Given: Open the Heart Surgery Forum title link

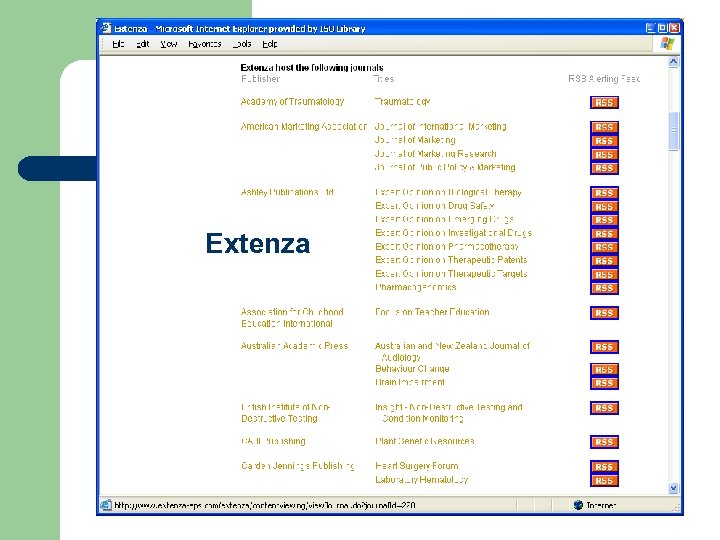Looking at the screenshot, I should pyautogui.click(x=416, y=466).
